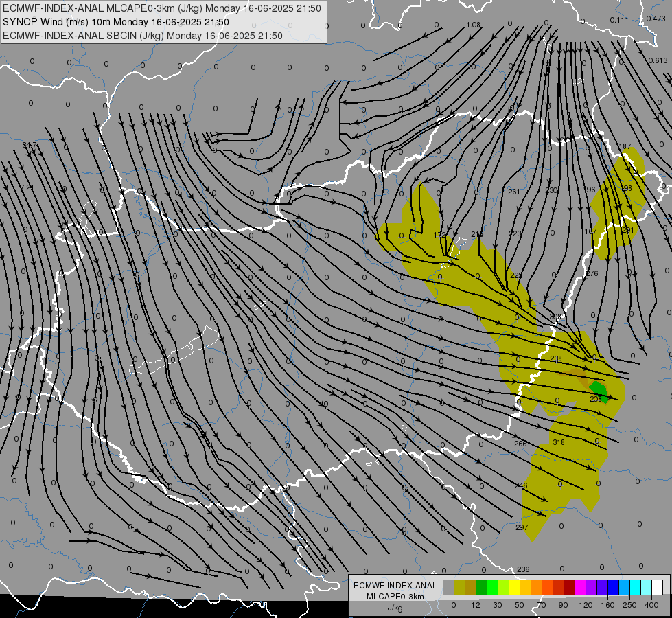The image size is (672, 618).
Task: Click the map value 223
Action: point(515,233)
